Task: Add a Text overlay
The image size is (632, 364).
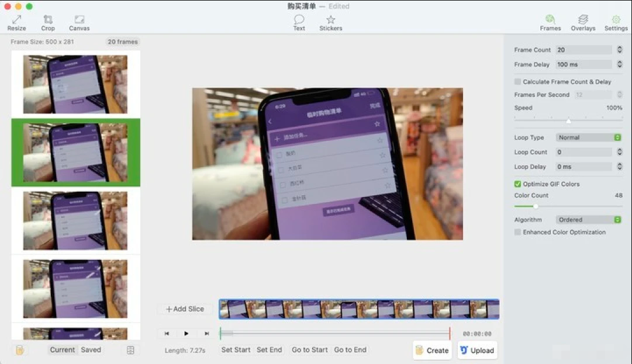Action: point(299,23)
